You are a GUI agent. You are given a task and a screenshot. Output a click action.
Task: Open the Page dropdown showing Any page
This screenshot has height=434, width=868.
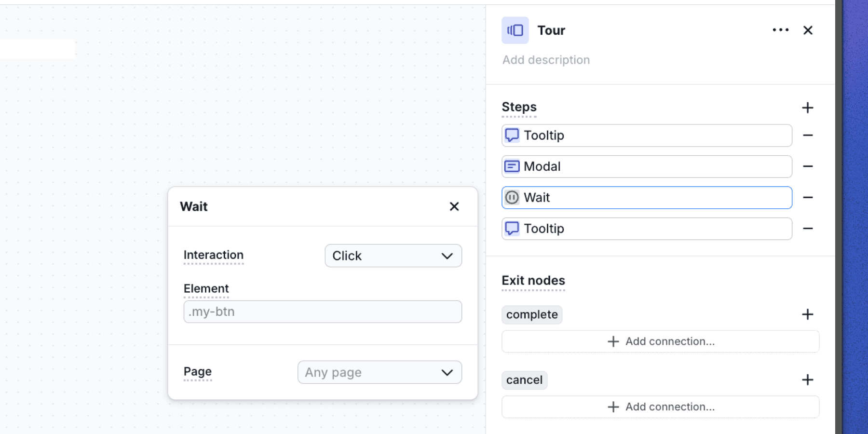coord(380,372)
